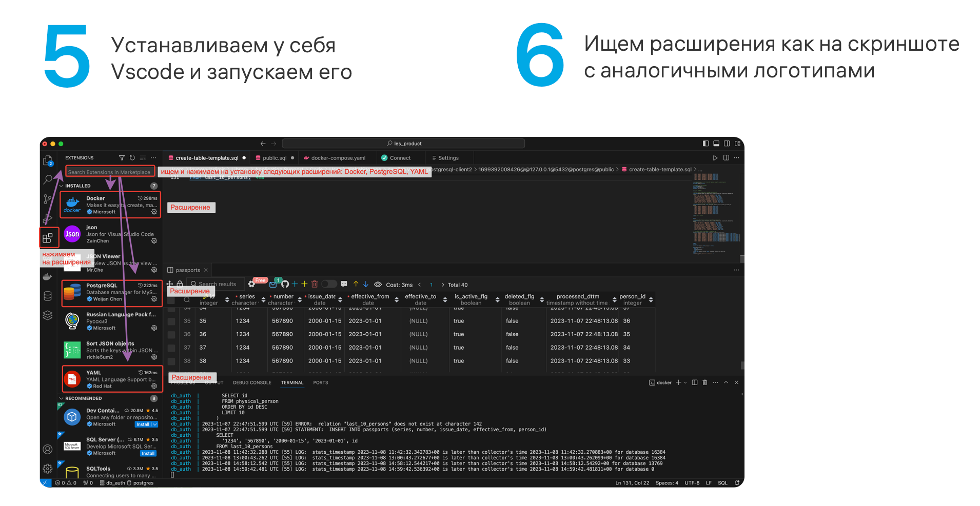Image resolution: width=980 pixels, height=506 pixels.
Task: Sort by the is_active_flg column
Action: point(498,299)
